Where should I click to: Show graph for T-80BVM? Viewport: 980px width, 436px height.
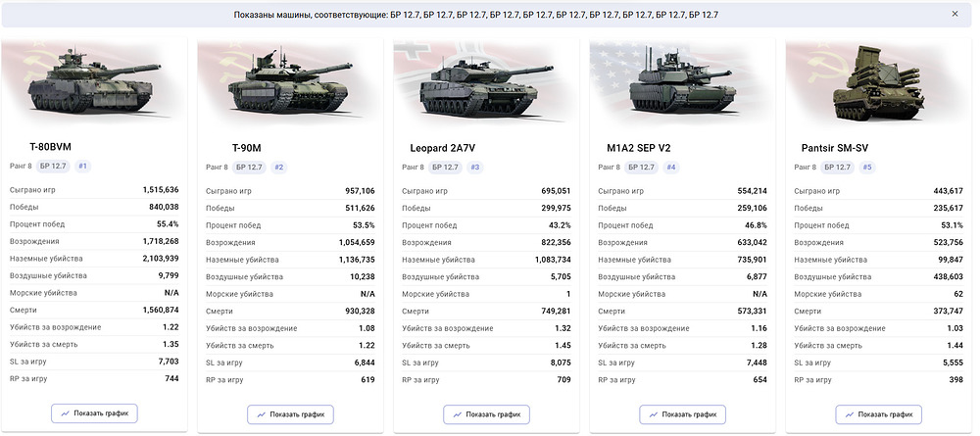pos(94,412)
